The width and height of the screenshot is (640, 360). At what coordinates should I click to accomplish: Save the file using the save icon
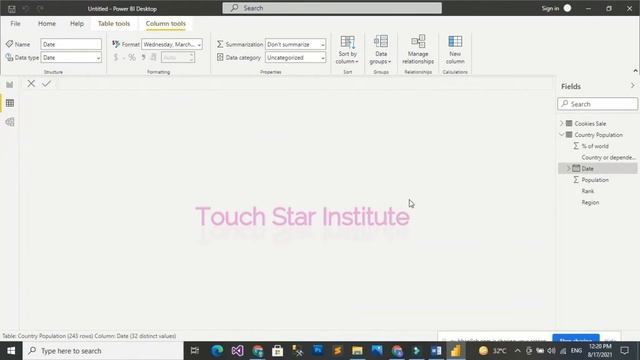(x=11, y=9)
